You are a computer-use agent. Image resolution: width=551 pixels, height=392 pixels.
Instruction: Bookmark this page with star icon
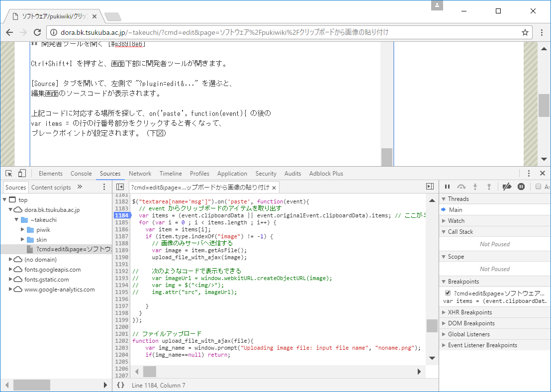[x=525, y=32]
